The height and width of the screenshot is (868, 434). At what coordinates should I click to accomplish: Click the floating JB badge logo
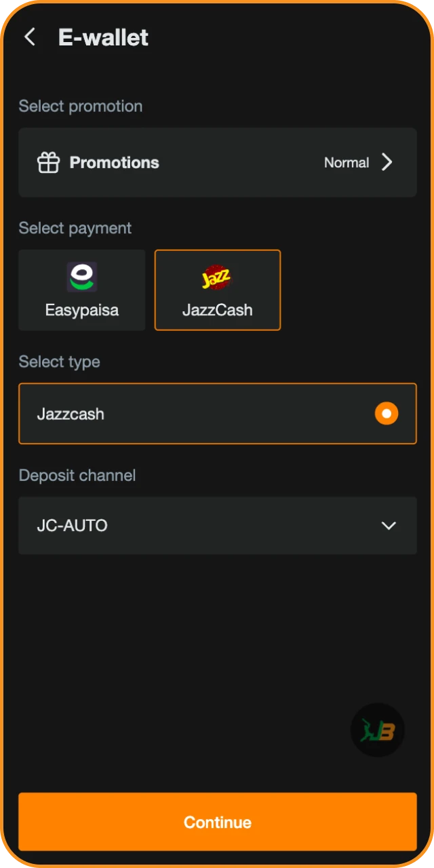pyautogui.click(x=378, y=730)
